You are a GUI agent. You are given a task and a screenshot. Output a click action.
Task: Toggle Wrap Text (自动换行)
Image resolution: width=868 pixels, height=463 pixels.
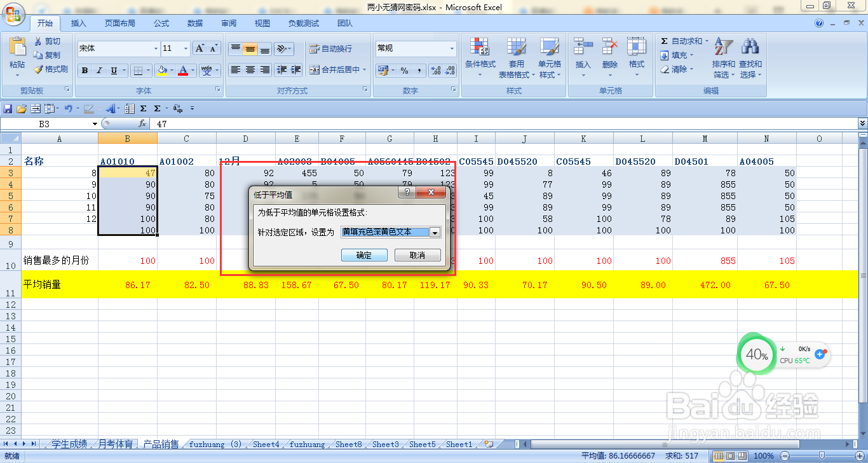click(x=330, y=48)
